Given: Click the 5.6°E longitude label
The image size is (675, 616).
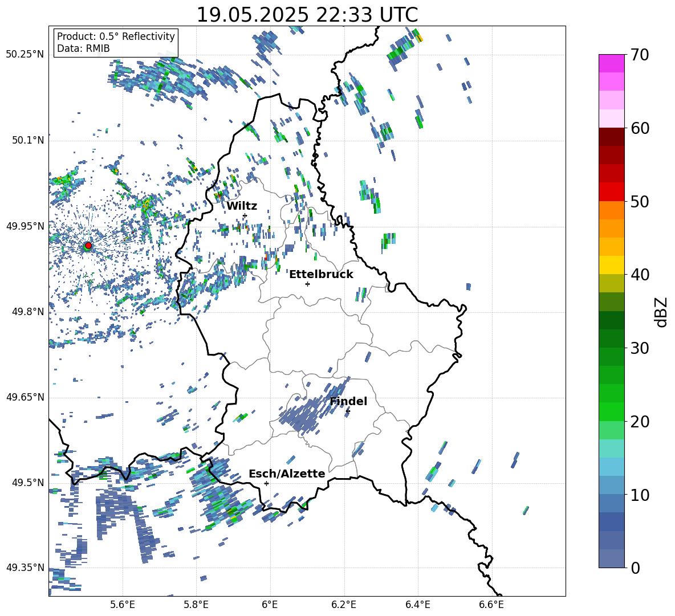Looking at the screenshot, I should coord(123,605).
